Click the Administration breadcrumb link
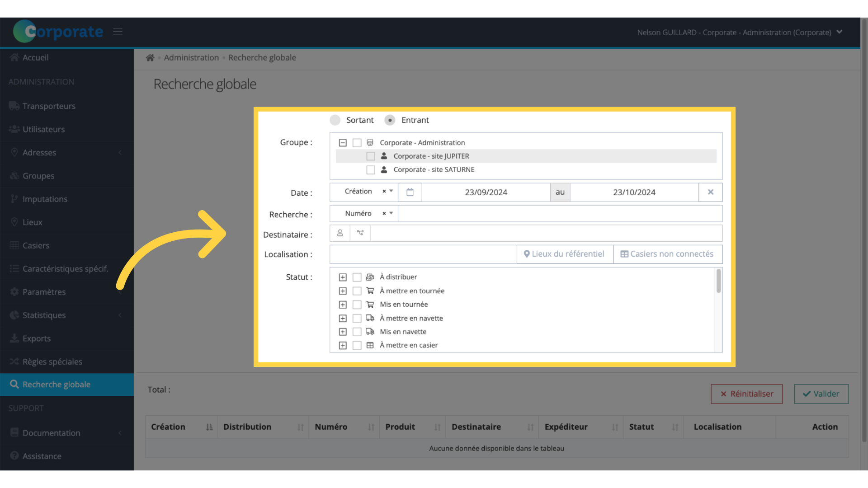This screenshot has height=488, width=868. (191, 58)
